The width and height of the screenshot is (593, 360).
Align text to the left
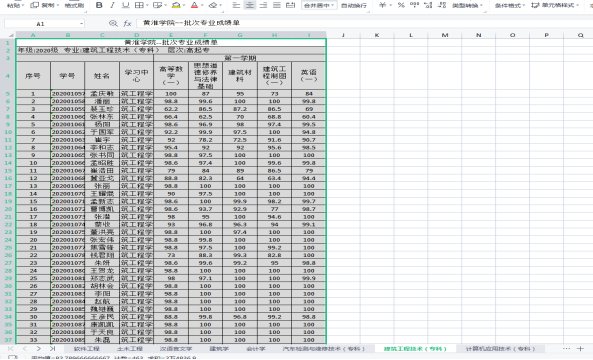[236, 5]
